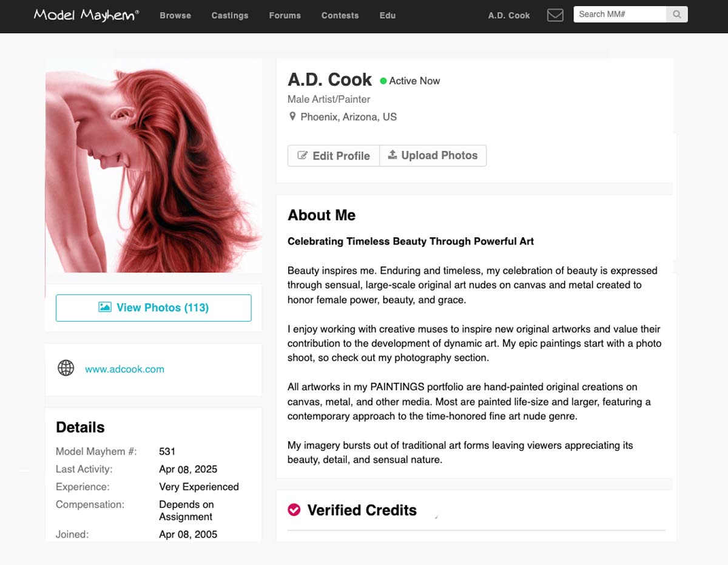The height and width of the screenshot is (565, 728).
Task: Click the red-haired profile picture
Action: point(153,171)
